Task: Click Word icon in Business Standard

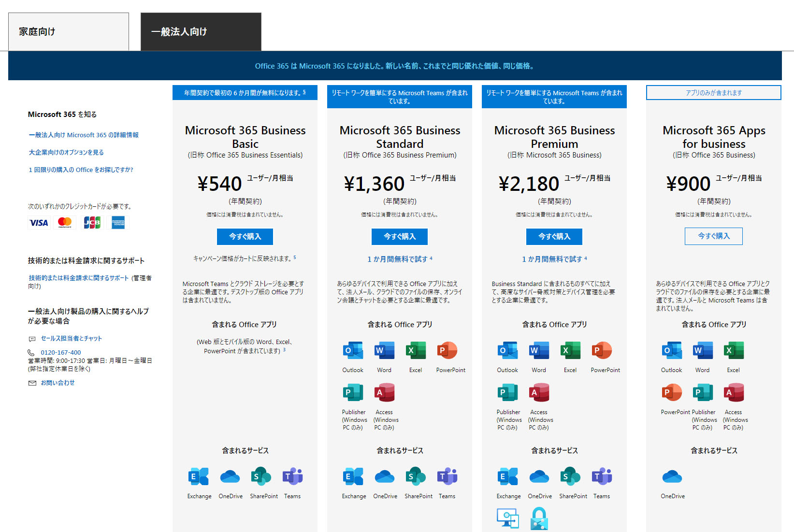Action: click(x=384, y=350)
